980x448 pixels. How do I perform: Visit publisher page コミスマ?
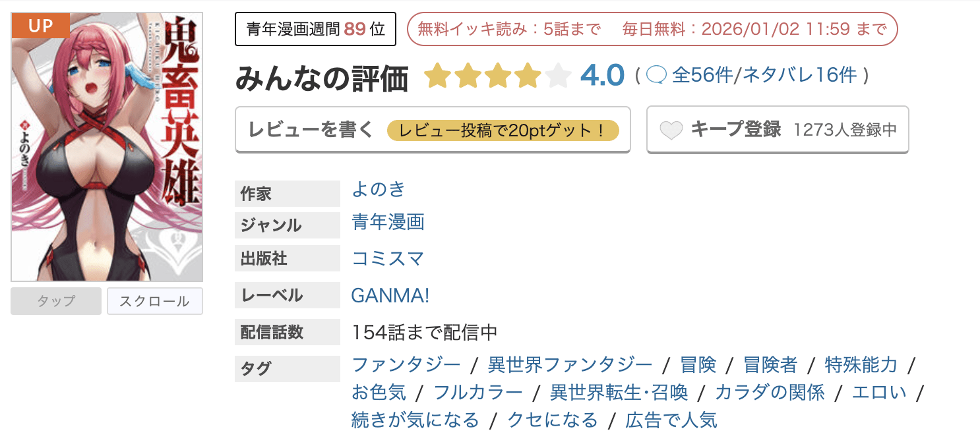click(x=389, y=258)
